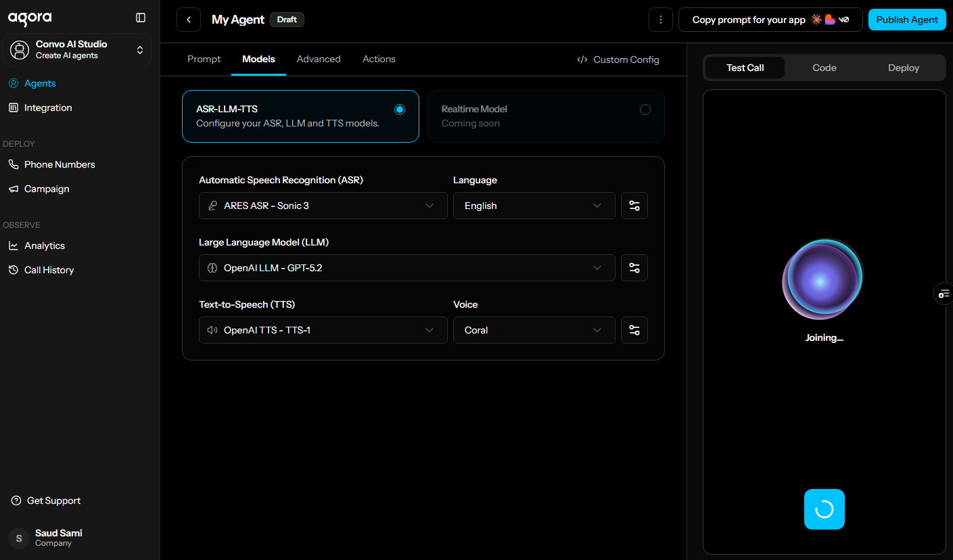Select the ASR-LLM-TTS radio button
953x560 pixels.
(400, 109)
